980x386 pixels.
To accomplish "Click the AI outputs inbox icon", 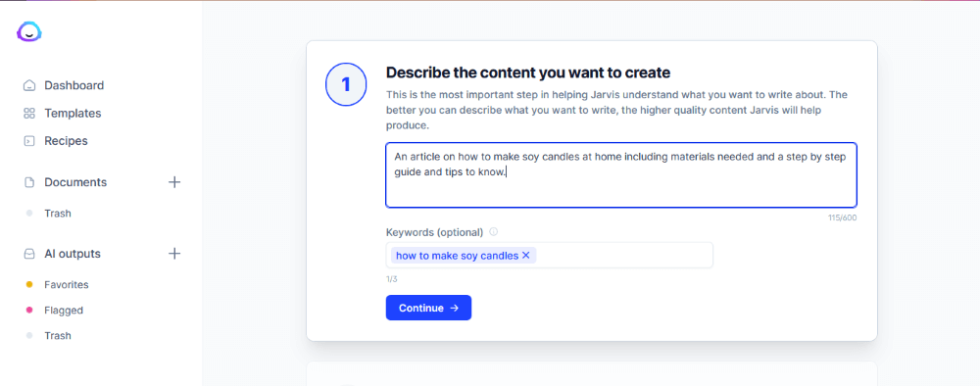I will (x=28, y=254).
